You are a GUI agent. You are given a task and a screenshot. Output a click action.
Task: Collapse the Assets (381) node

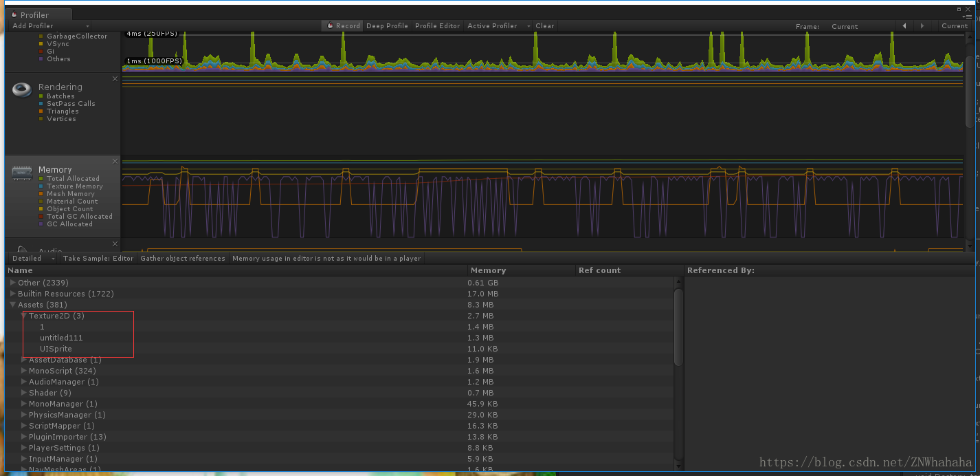coord(12,305)
